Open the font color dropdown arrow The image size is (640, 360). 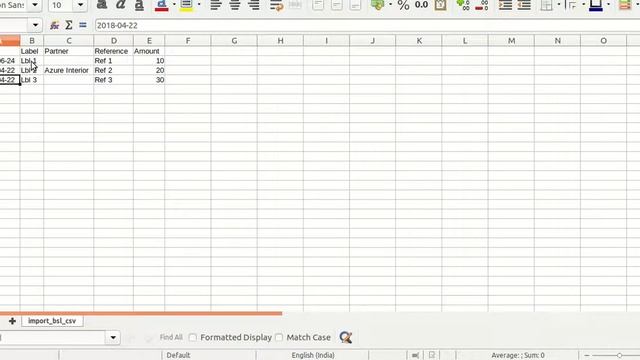click(x=174, y=5)
